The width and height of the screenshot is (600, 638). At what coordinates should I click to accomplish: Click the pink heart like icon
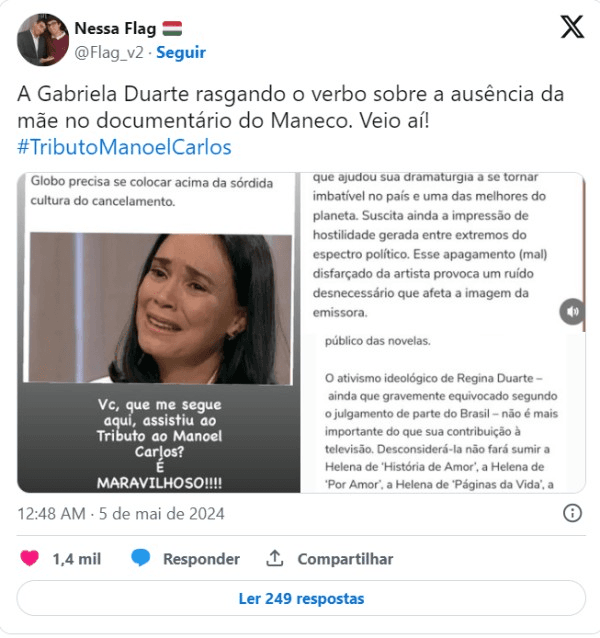(x=29, y=558)
